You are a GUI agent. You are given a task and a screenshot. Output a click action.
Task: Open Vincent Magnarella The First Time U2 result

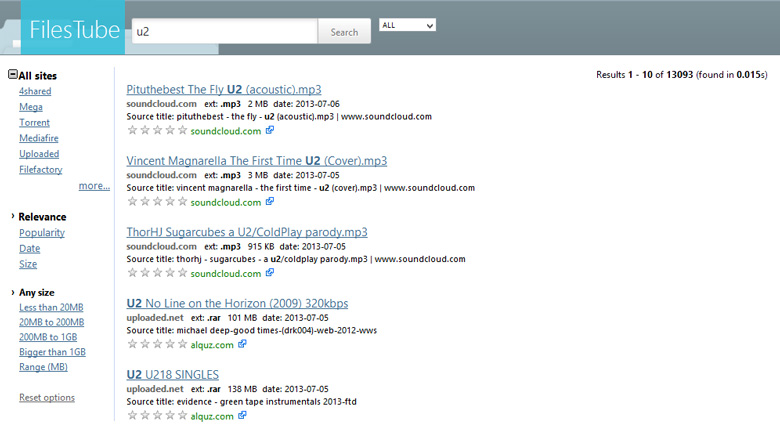pyautogui.click(x=257, y=161)
